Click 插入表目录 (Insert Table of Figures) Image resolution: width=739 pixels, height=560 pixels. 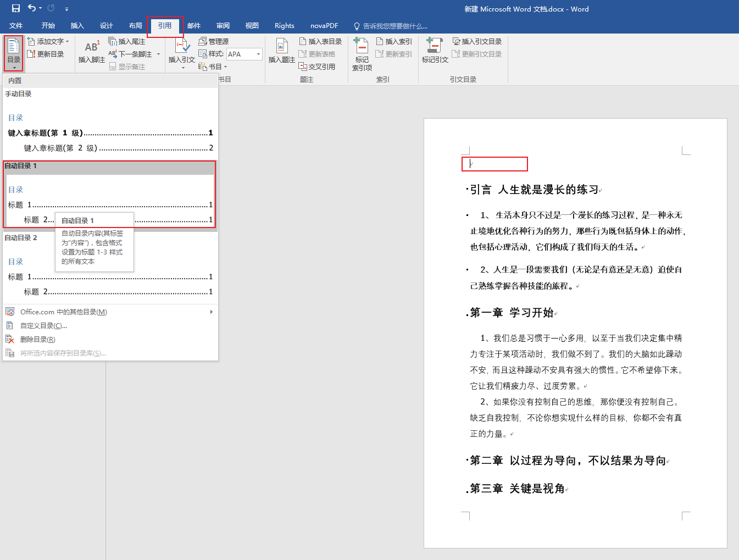point(320,42)
